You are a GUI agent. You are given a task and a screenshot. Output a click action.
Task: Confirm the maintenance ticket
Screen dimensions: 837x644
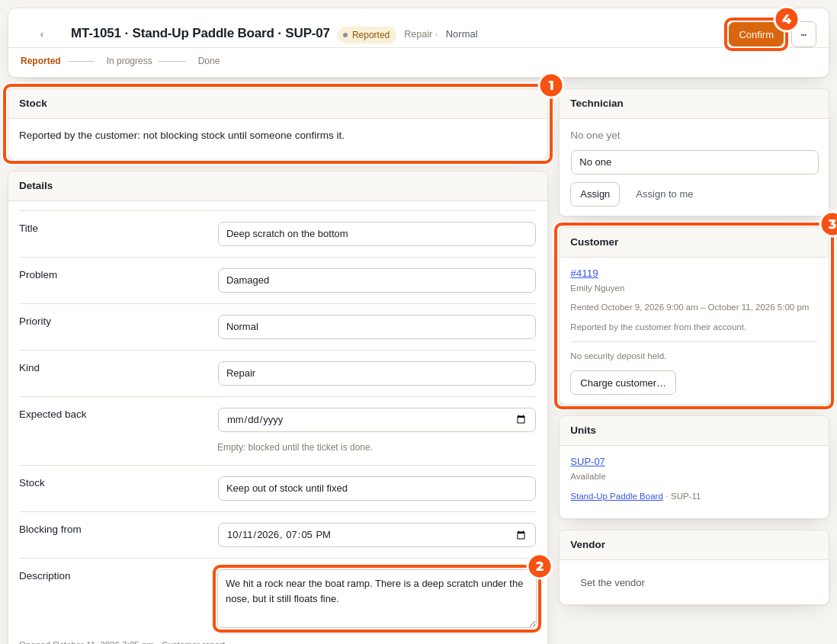coord(756,35)
